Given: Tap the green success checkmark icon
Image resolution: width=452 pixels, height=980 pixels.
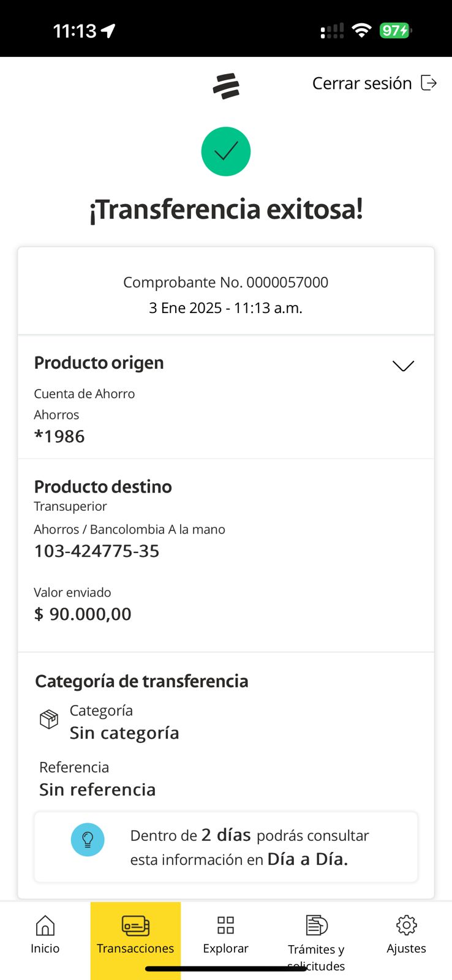Looking at the screenshot, I should tap(226, 151).
